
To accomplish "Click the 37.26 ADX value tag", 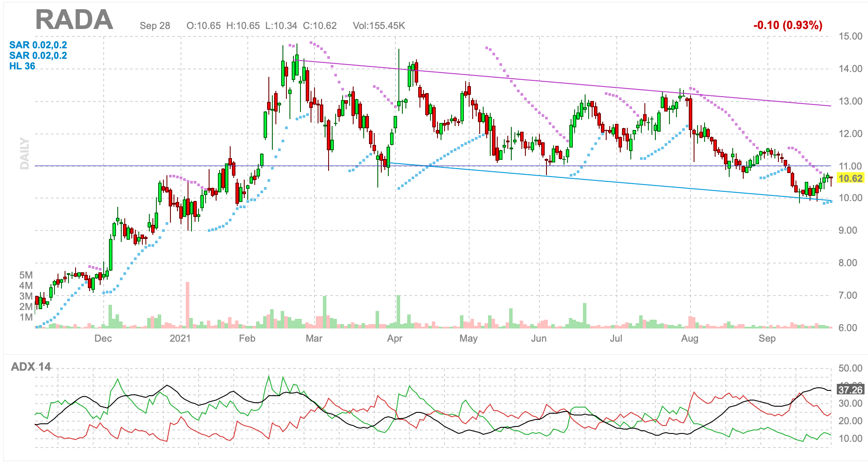I will pyautogui.click(x=850, y=390).
